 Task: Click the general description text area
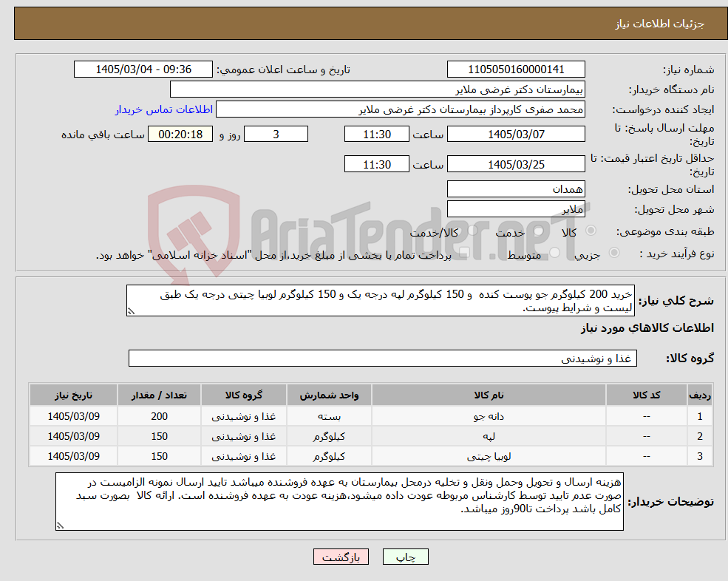click(x=380, y=301)
